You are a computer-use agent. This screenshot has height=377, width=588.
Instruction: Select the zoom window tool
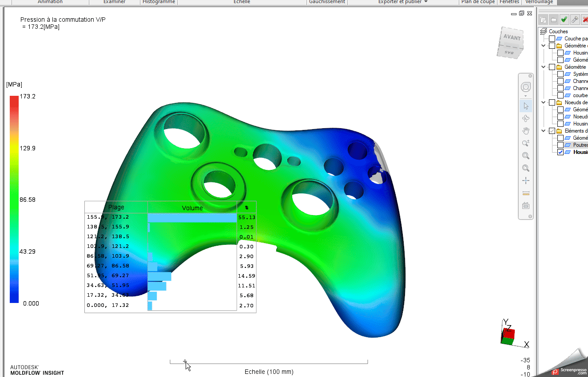click(x=526, y=156)
